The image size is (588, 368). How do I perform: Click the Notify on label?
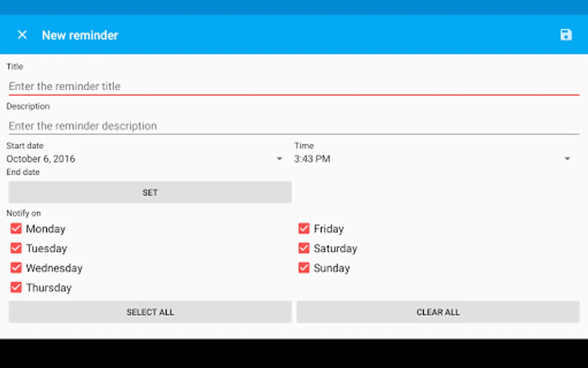24,213
